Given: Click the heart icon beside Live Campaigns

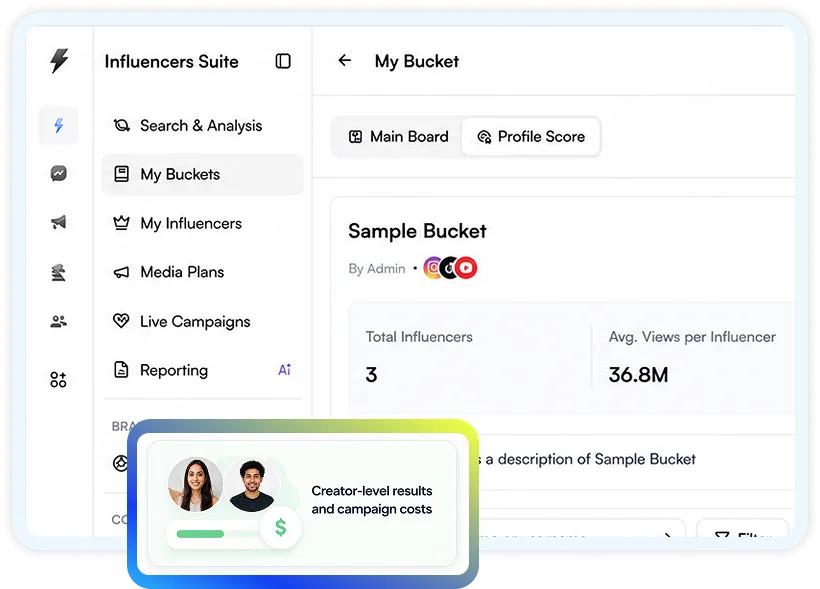Looking at the screenshot, I should [121, 321].
